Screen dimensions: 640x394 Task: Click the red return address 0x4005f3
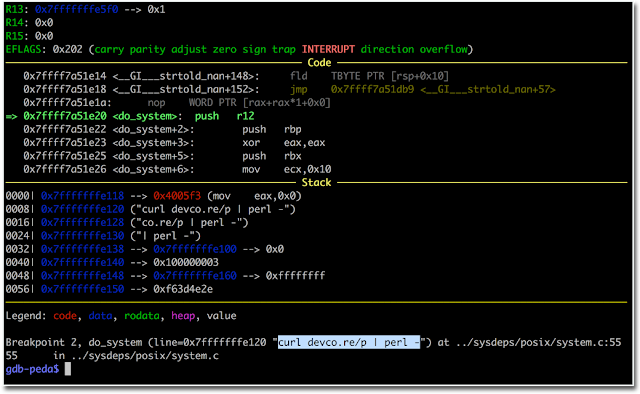(x=177, y=196)
